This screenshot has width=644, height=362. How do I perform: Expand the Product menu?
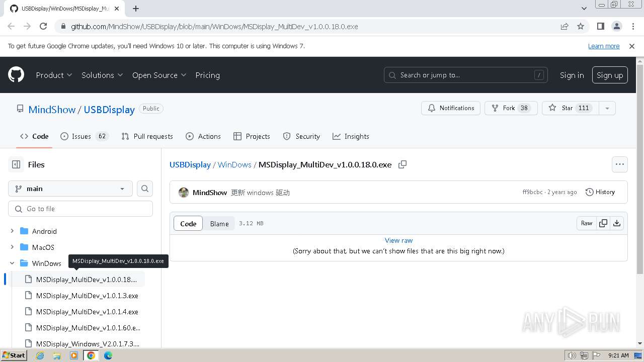coord(54,75)
